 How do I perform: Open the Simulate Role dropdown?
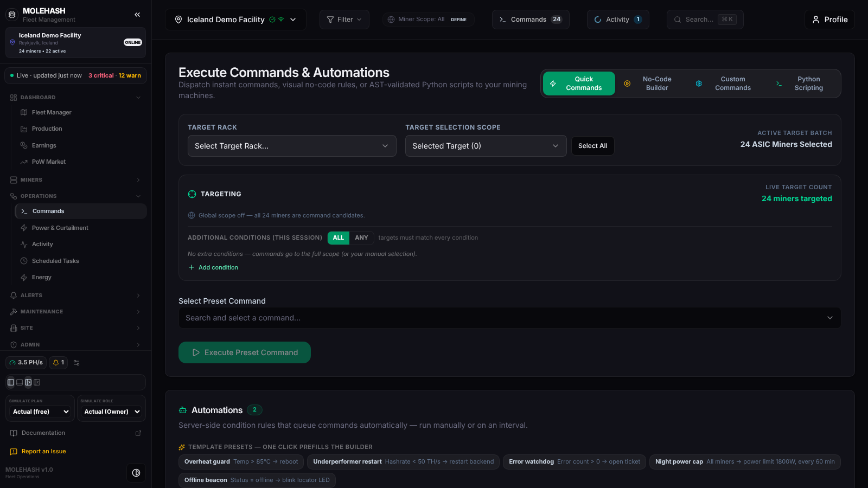[112, 412]
